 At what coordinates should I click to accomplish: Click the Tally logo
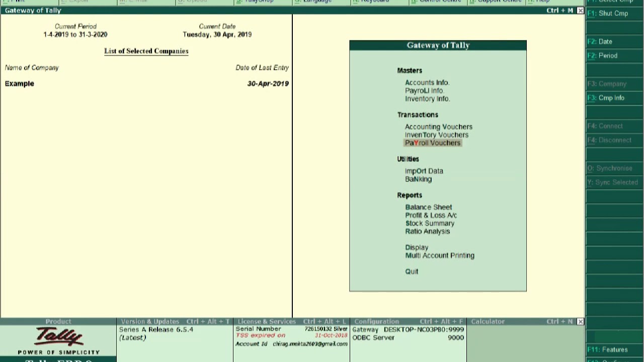58,336
